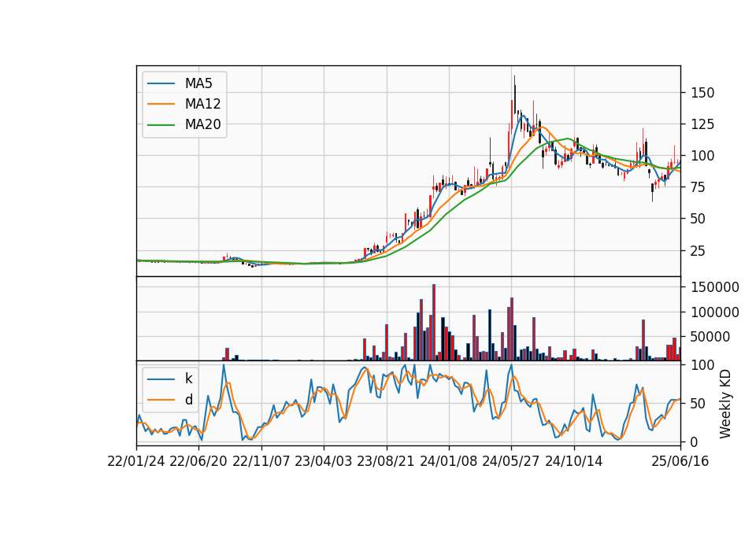Click the 24/05/27 date tick label

pyautogui.click(x=511, y=462)
